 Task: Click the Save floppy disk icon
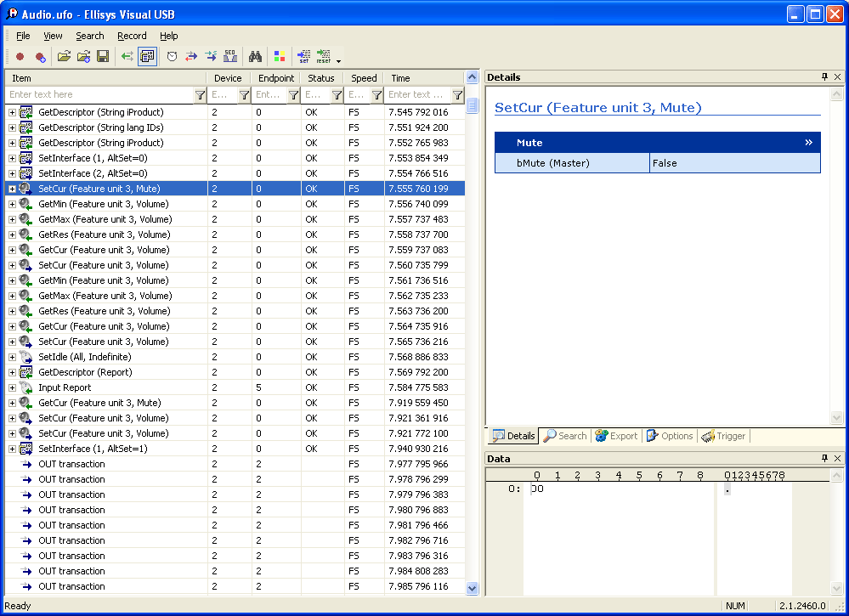103,57
